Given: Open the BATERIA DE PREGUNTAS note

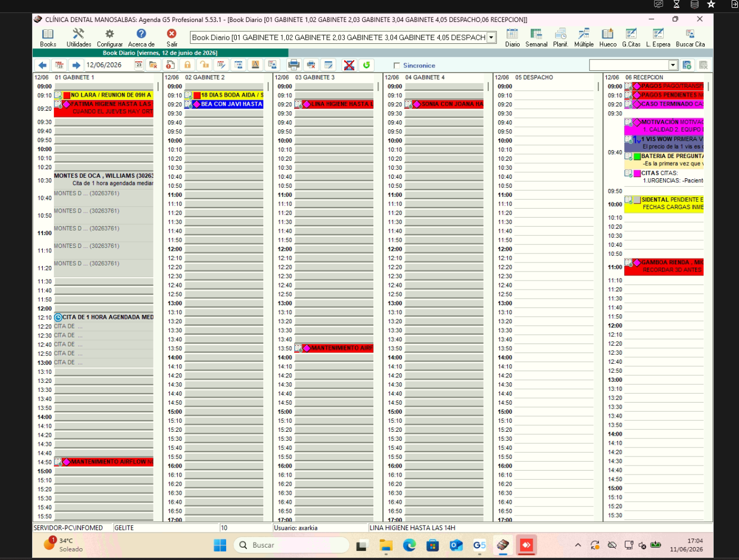Looking at the screenshot, I should tap(664, 160).
